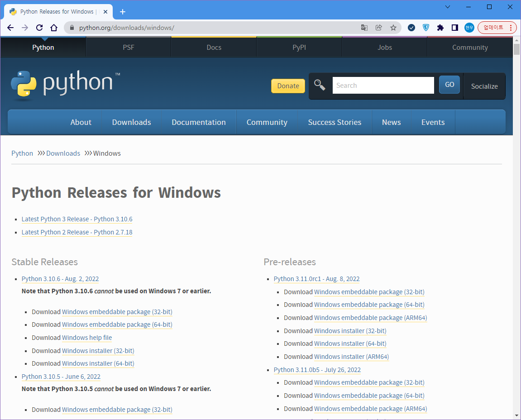Click the URL address bar text

pyautogui.click(x=127, y=28)
